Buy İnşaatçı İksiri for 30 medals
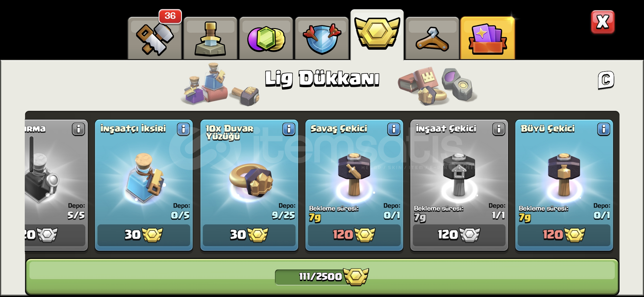Image resolution: width=644 pixels, height=297 pixels. (x=144, y=235)
